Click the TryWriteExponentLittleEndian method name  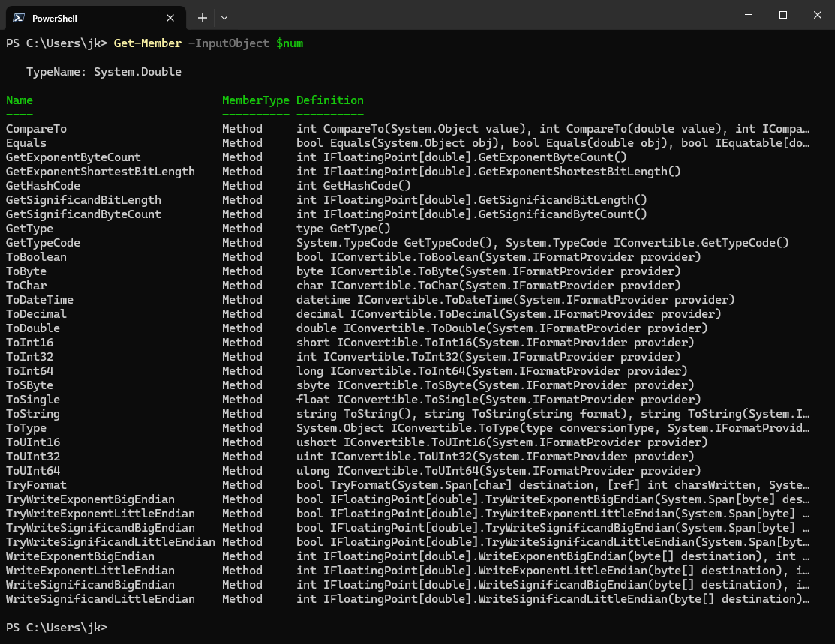click(100, 514)
